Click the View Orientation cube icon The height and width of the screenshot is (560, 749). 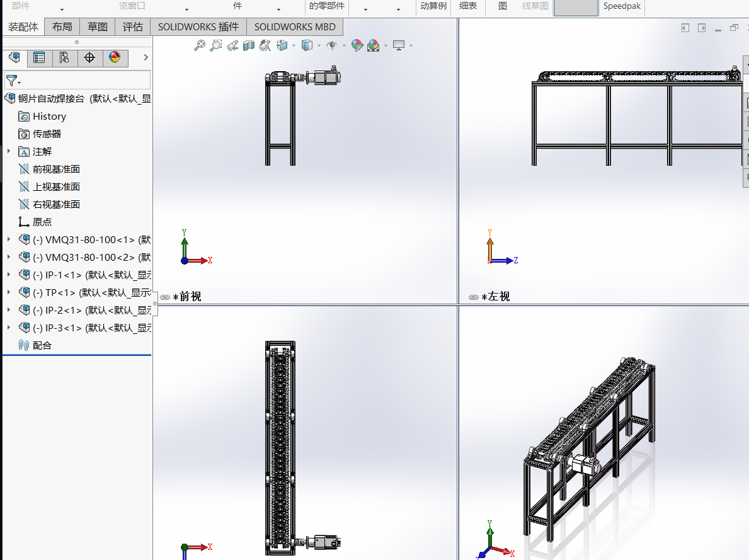click(x=282, y=45)
